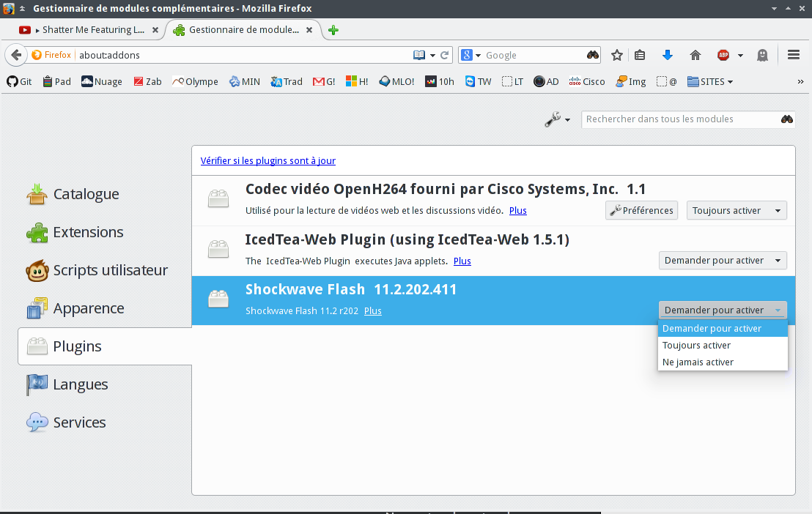Open the Trad bookmark
The image size is (812, 514).
point(287,81)
